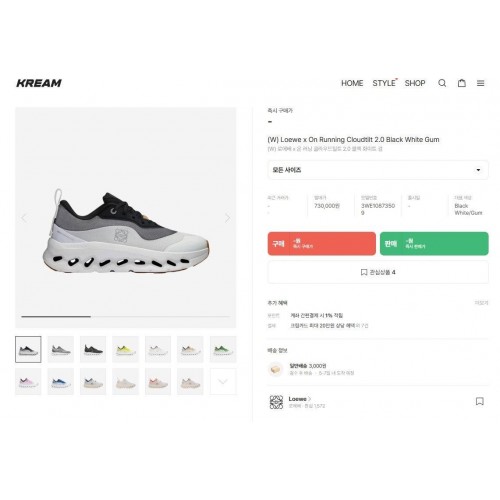Click the delivery box icon
Image resolution: width=500 pixels, height=500 pixels.
click(276, 369)
